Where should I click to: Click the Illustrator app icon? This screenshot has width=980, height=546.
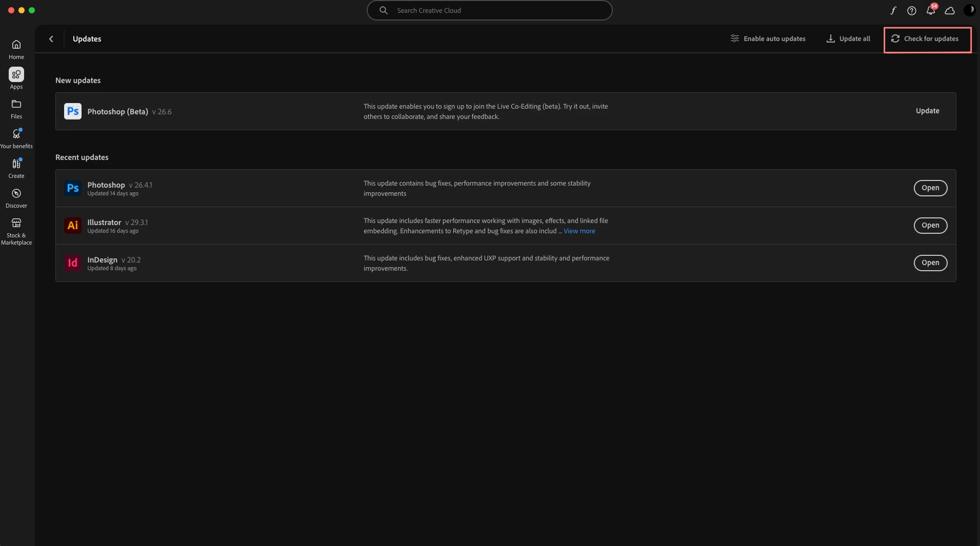pos(73,226)
